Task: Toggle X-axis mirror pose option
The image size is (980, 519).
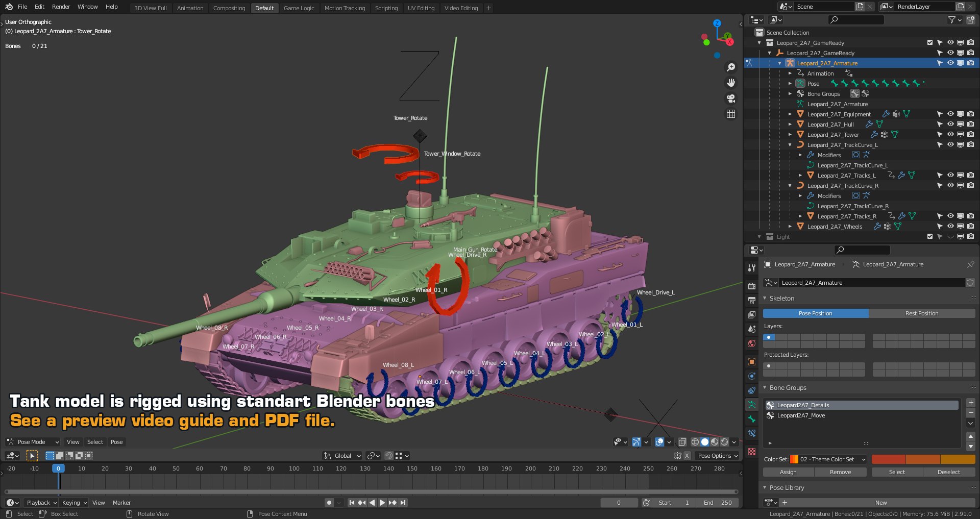Action: pos(687,456)
